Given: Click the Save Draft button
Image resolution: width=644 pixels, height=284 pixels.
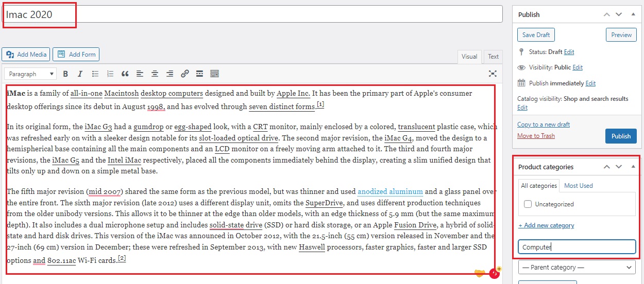Looking at the screenshot, I should click(536, 34).
